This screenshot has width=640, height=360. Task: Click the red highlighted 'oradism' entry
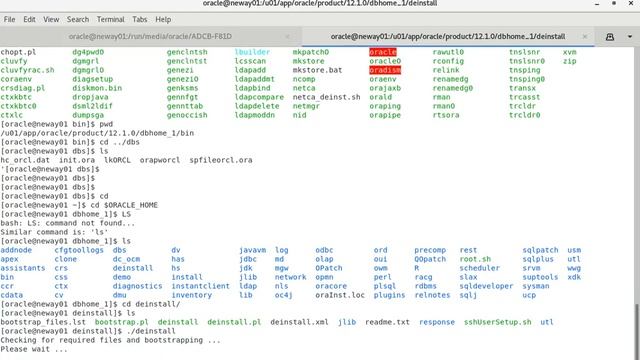coord(385,70)
